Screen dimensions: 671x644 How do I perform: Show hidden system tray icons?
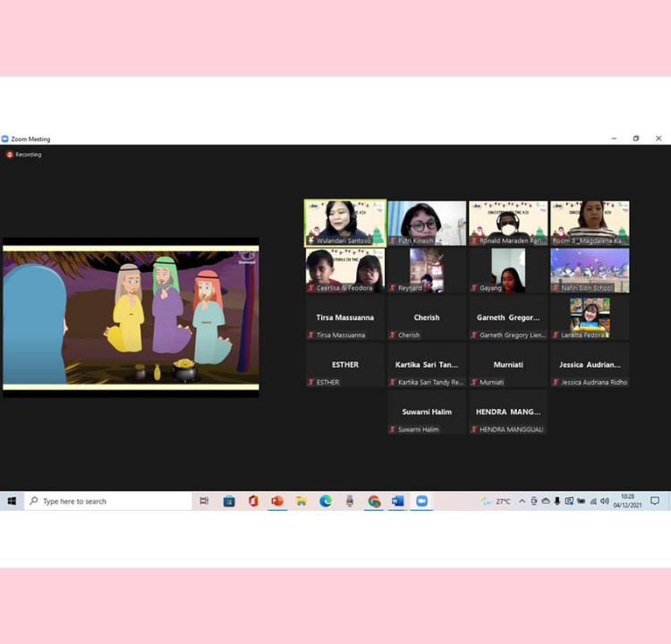point(522,501)
